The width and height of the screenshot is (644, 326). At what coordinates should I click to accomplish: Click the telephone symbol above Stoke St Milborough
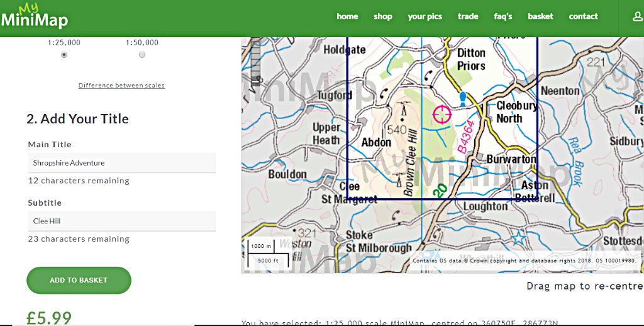coord(396,215)
